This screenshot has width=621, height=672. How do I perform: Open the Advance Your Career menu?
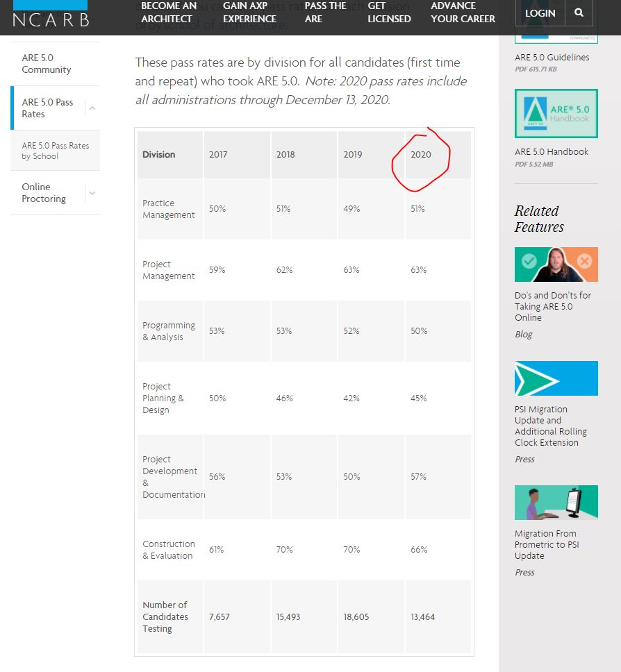pyautogui.click(x=463, y=12)
